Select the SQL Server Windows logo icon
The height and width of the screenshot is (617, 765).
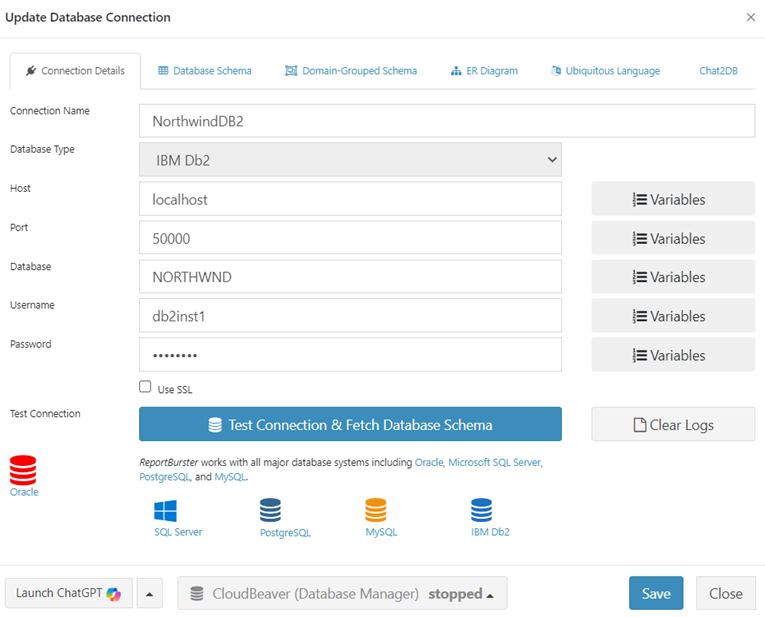165,511
